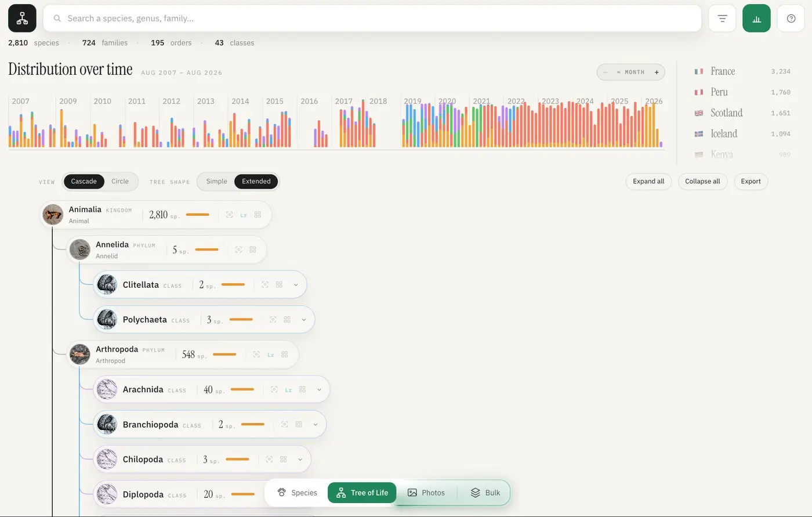This screenshot has width=812, height=517.
Task: Click the focus icon on Chilopoda row
Action: click(x=269, y=459)
